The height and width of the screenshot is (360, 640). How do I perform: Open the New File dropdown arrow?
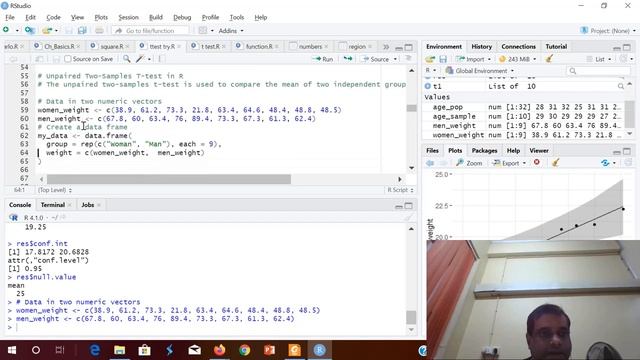(x=17, y=31)
